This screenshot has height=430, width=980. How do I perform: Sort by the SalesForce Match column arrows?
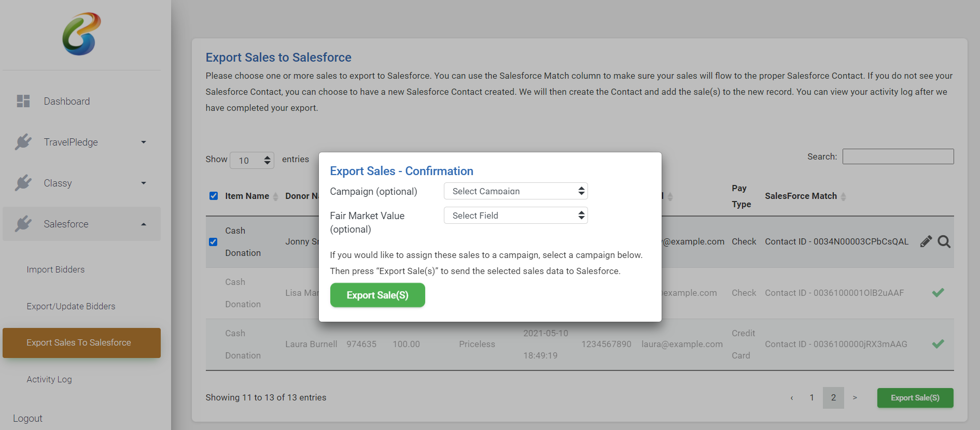(x=844, y=196)
